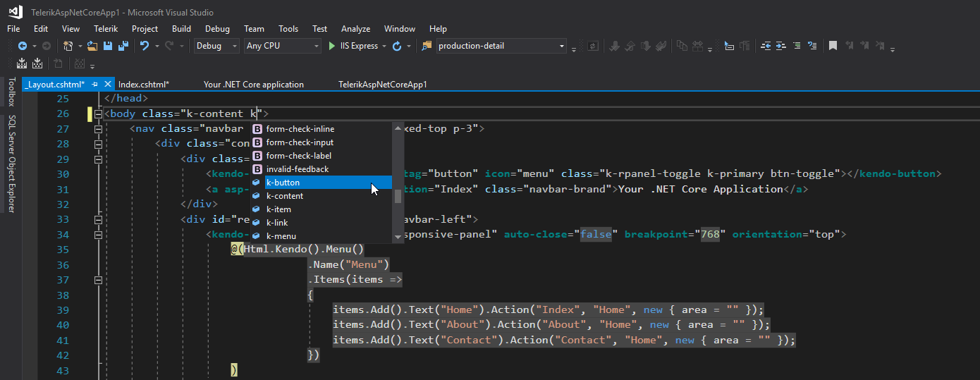Viewport: 980px width, 380px height.
Task: Click the Save All icon
Action: point(123,46)
